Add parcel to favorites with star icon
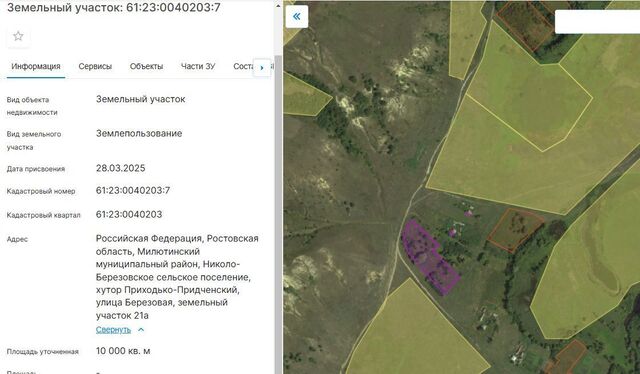This screenshot has height=374, width=640. [18, 36]
